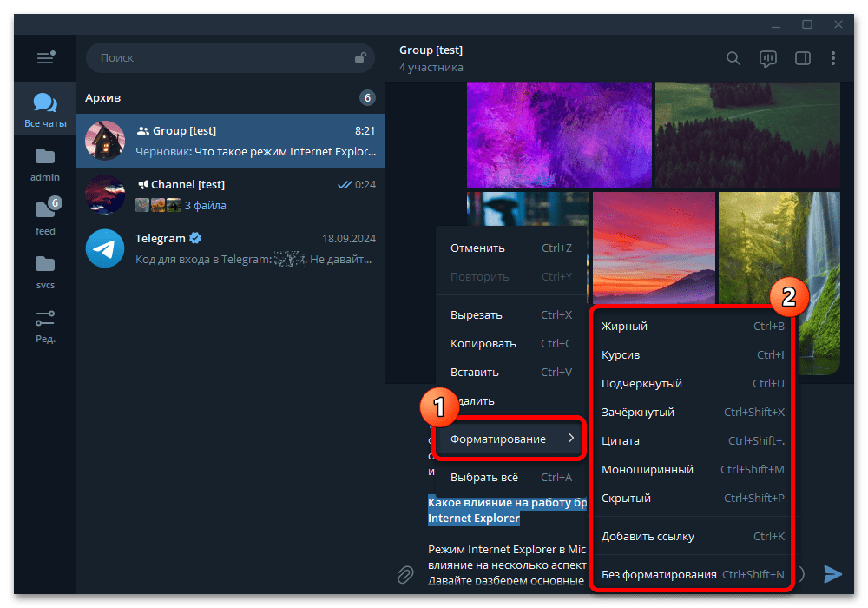The width and height of the screenshot is (868, 608).
Task: Apply Жирный bold formatting
Action: [693, 327]
